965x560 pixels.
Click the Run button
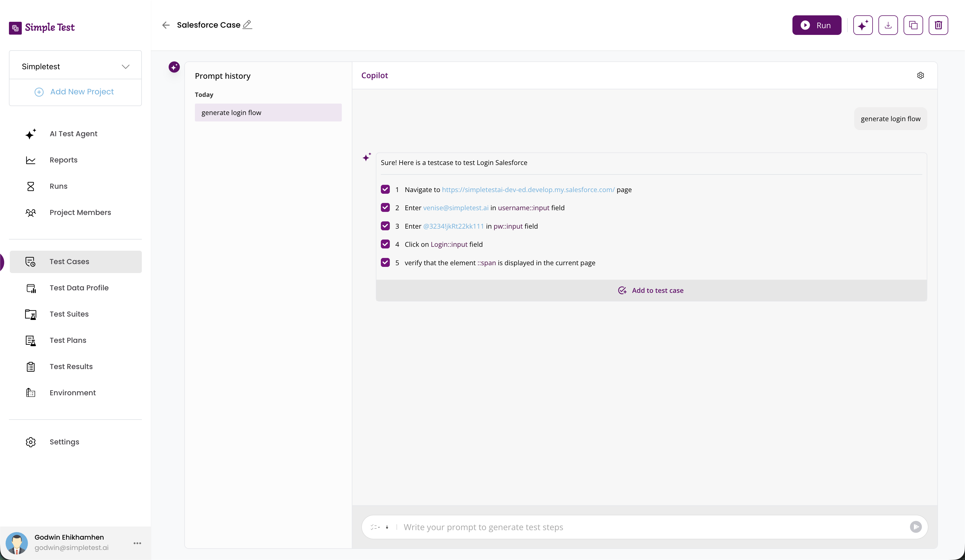[816, 25]
